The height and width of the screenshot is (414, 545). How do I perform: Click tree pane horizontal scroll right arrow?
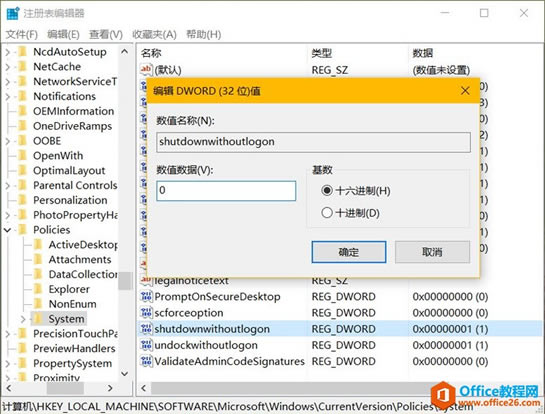(110, 388)
